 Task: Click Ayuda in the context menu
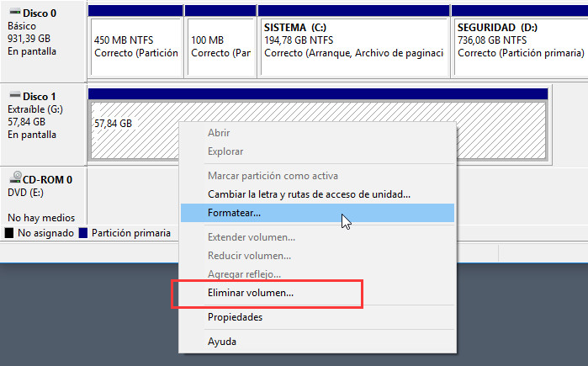[222, 342]
